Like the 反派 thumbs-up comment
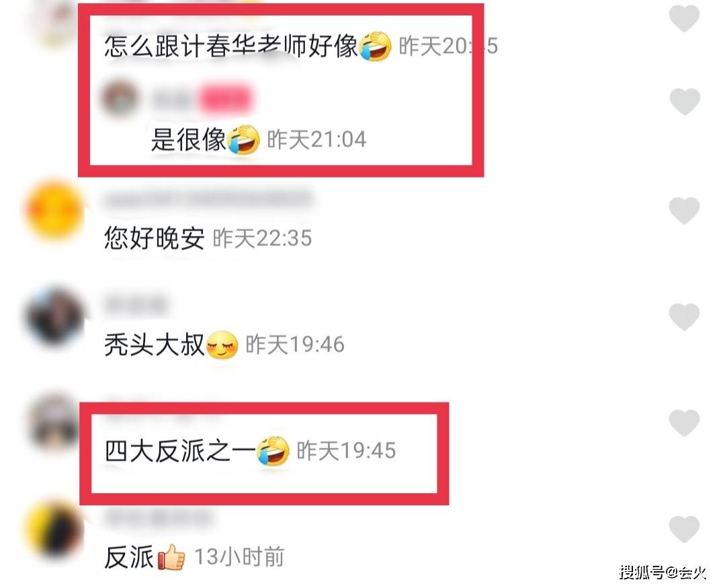Image resolution: width=723 pixels, height=588 pixels. click(x=684, y=529)
